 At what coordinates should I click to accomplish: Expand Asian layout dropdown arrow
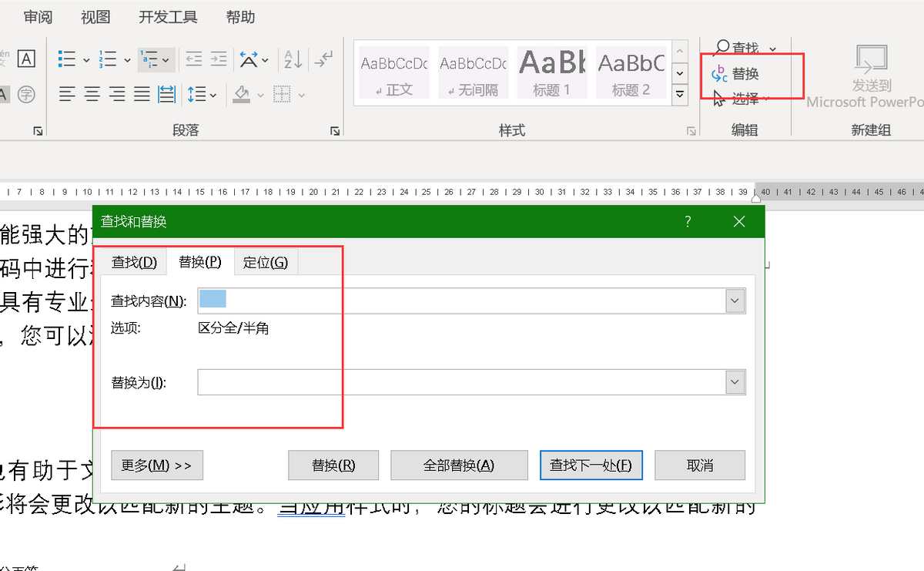point(266,60)
